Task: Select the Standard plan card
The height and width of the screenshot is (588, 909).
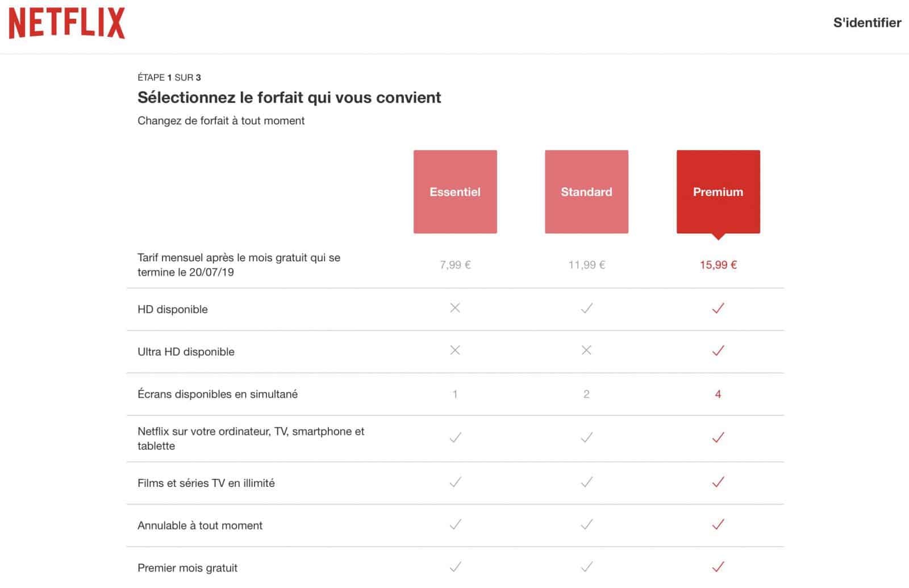Action: (x=586, y=191)
